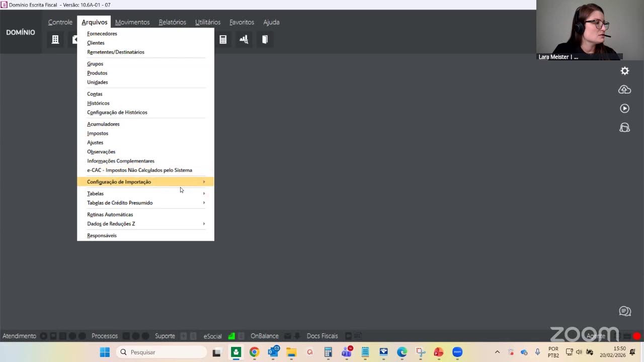Screen dimensions: 644x362
Task: Open Outlook from taskbar
Action: click(273, 352)
